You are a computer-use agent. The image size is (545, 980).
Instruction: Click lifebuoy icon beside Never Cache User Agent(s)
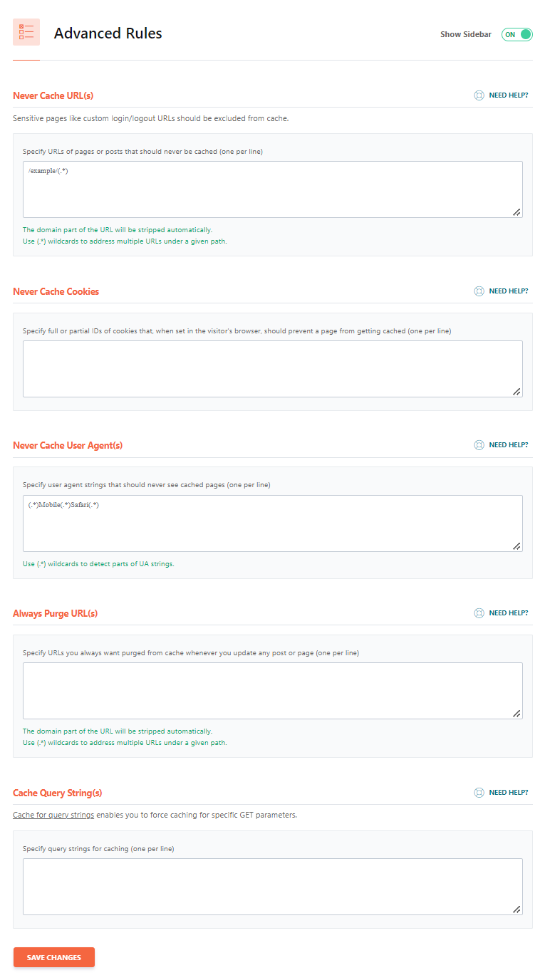point(479,445)
